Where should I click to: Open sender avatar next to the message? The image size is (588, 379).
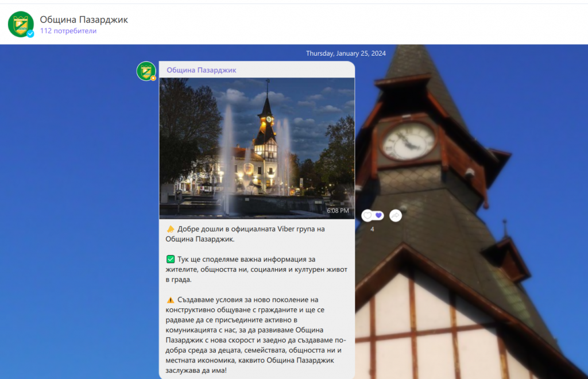point(146,71)
